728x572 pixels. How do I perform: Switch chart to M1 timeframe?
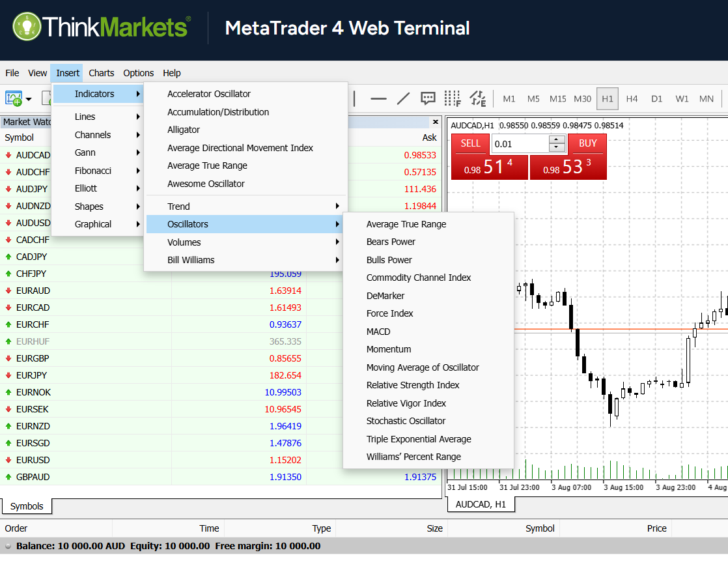tap(509, 98)
